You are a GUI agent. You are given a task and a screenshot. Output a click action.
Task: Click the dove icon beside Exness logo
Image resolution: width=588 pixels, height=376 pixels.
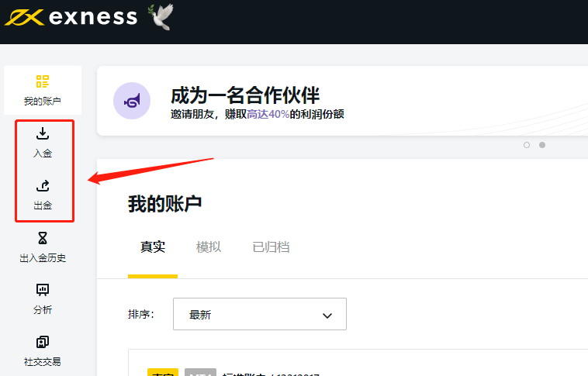161,16
